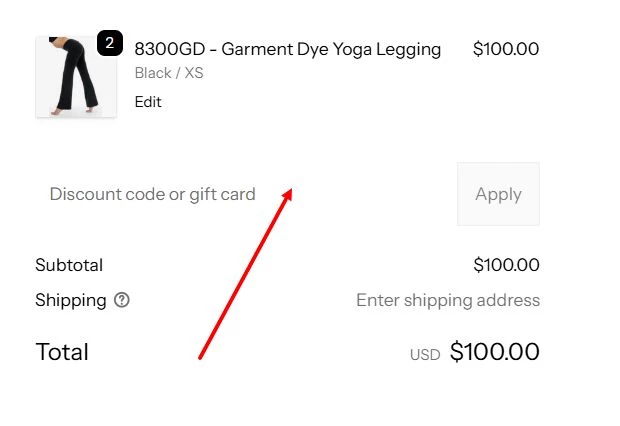Image resolution: width=620 pixels, height=426 pixels.
Task: Click the Shipping label text
Action: point(70,300)
